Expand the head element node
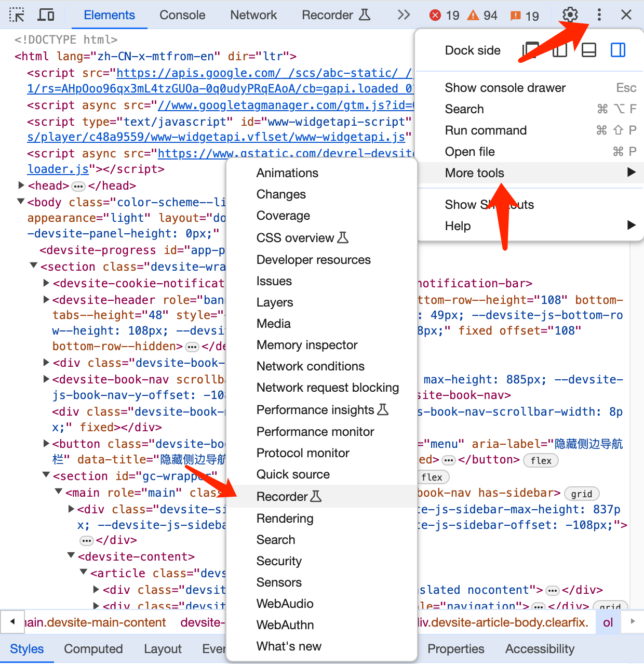The image size is (644, 664). coord(21,185)
